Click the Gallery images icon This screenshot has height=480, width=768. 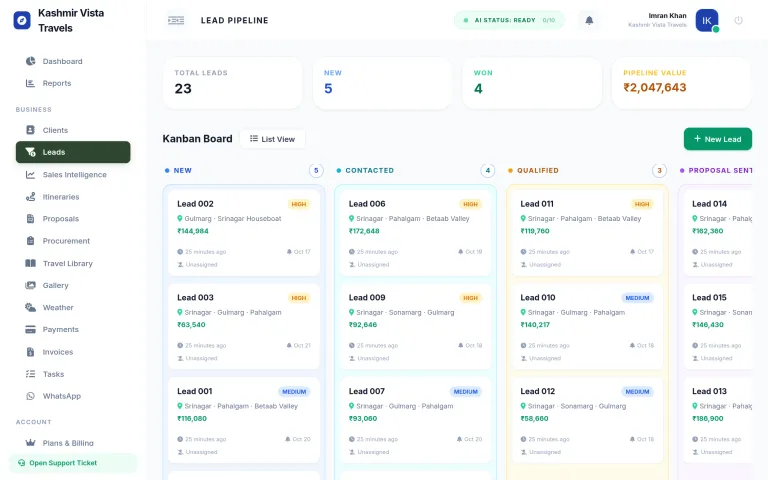coord(30,285)
